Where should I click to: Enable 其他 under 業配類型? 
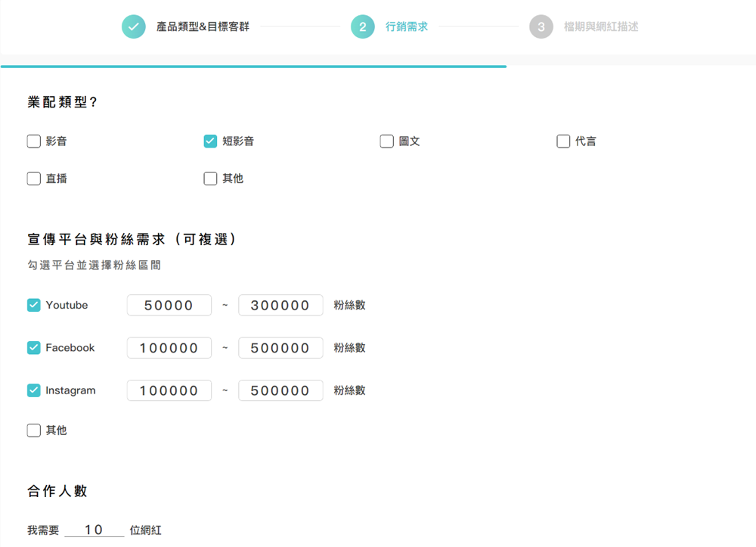(x=209, y=179)
